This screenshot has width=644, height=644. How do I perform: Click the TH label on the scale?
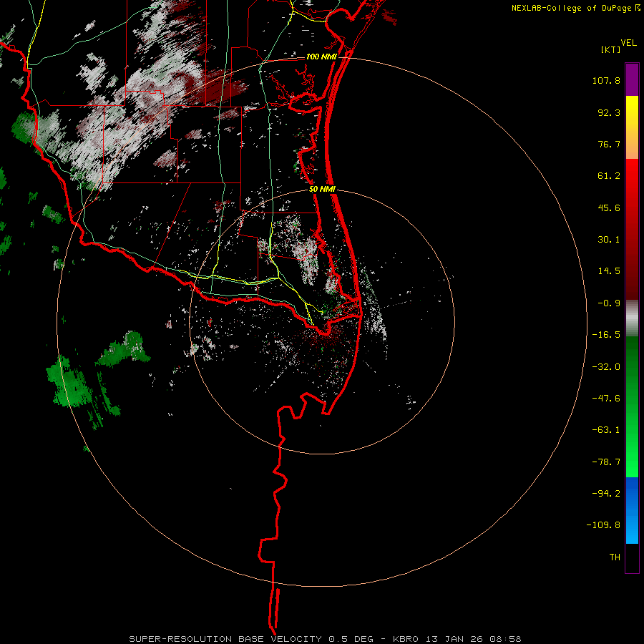615,557
